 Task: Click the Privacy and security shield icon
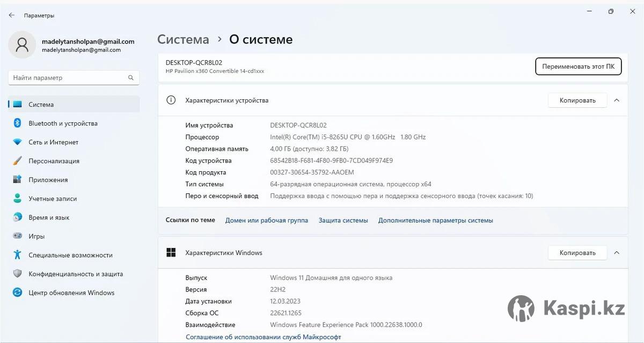[x=17, y=274]
